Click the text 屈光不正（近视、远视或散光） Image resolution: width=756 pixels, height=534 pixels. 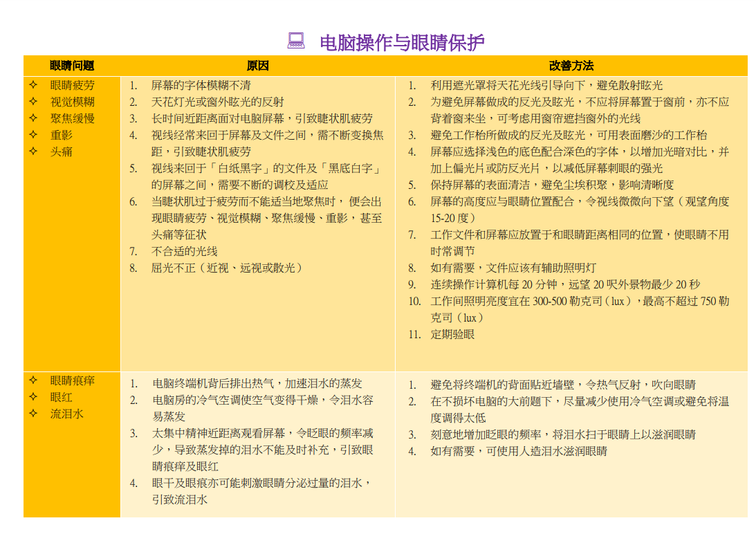tap(228, 268)
